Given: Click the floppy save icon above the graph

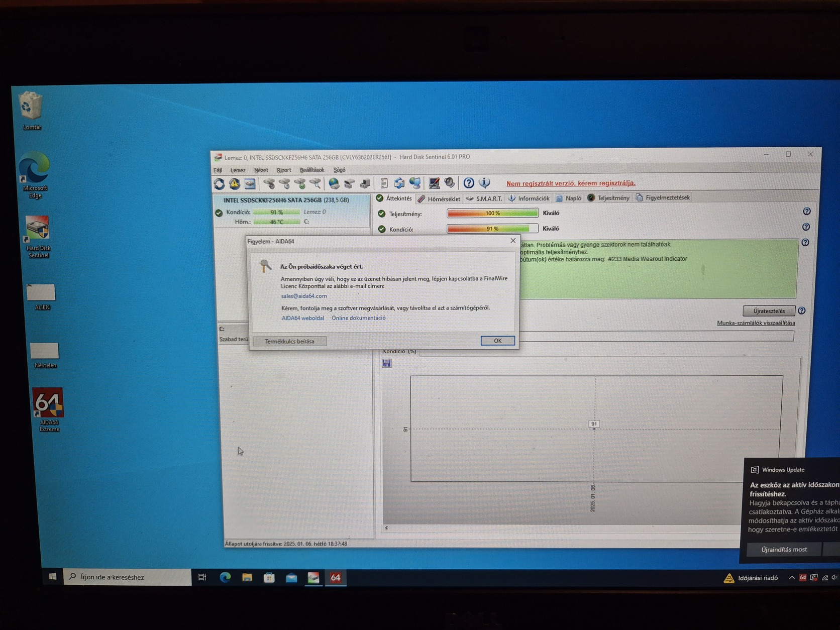Looking at the screenshot, I should [x=387, y=363].
